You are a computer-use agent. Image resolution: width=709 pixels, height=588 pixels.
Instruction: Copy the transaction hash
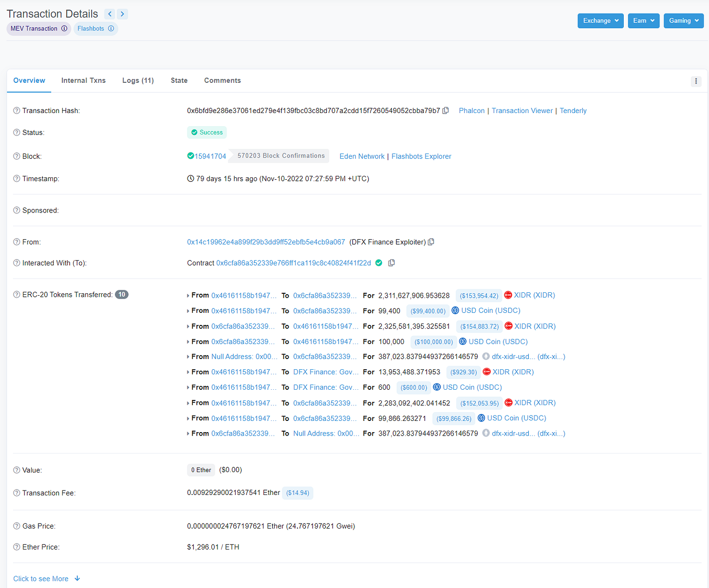[446, 111]
